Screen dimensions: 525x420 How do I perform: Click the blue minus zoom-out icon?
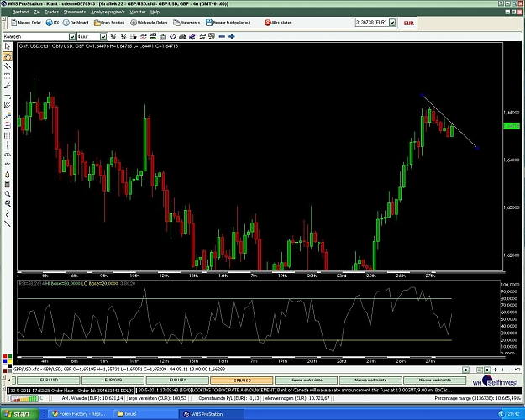pos(222,36)
